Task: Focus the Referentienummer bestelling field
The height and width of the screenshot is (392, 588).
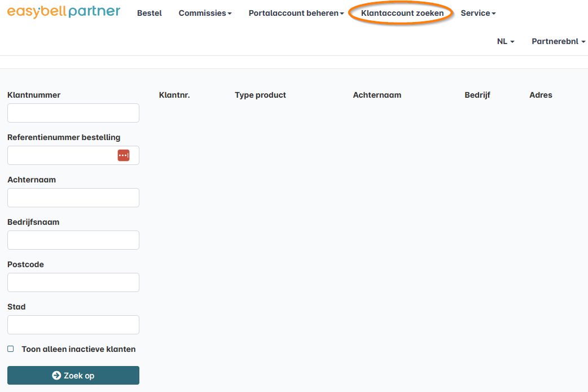Action: 61,155
